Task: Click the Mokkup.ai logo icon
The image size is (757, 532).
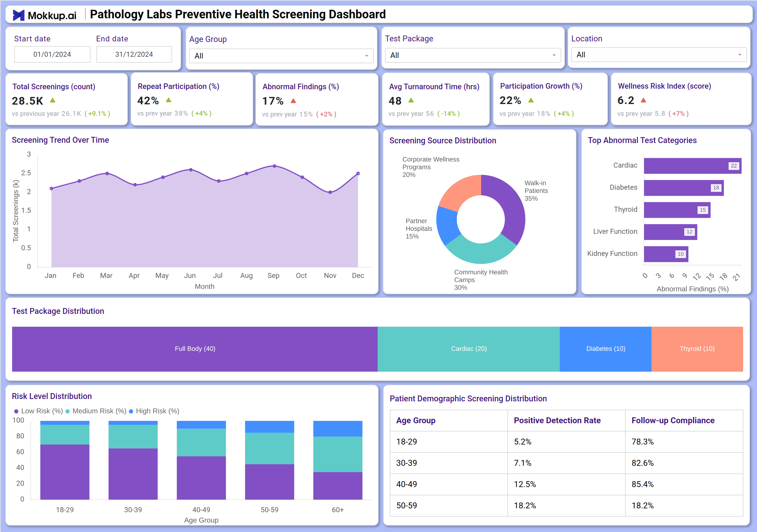Action: [x=18, y=15]
